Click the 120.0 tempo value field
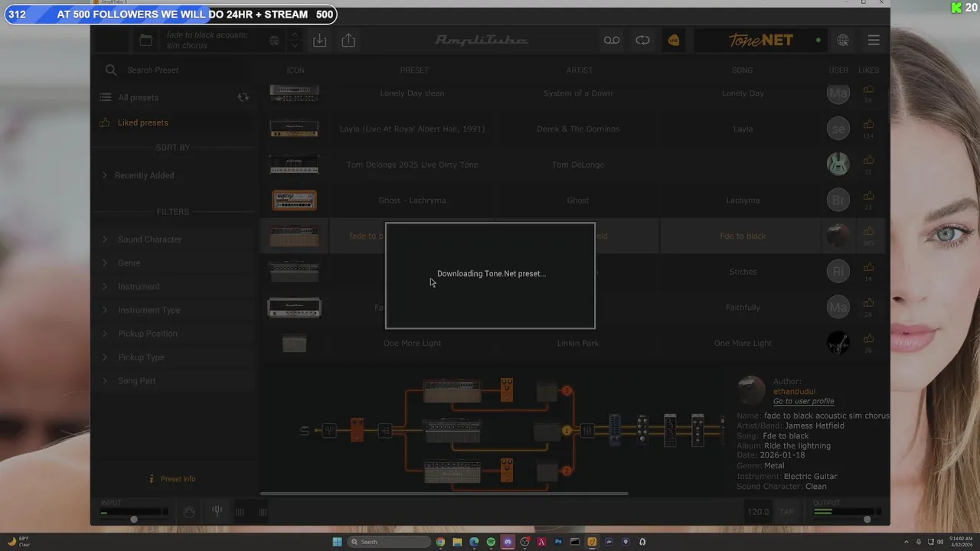980x551 pixels. [x=758, y=512]
